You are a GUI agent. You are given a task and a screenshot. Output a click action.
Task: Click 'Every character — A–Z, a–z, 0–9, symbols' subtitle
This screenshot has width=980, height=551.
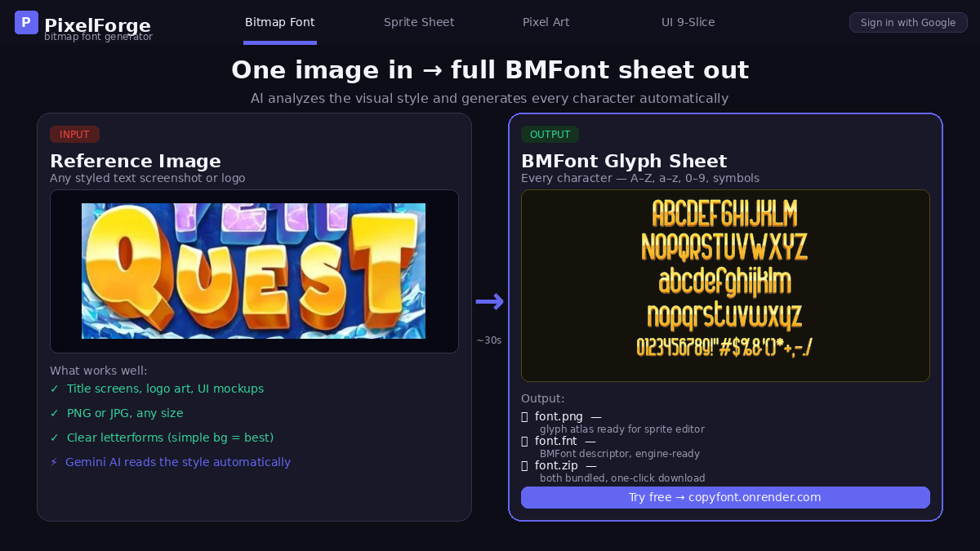(640, 178)
